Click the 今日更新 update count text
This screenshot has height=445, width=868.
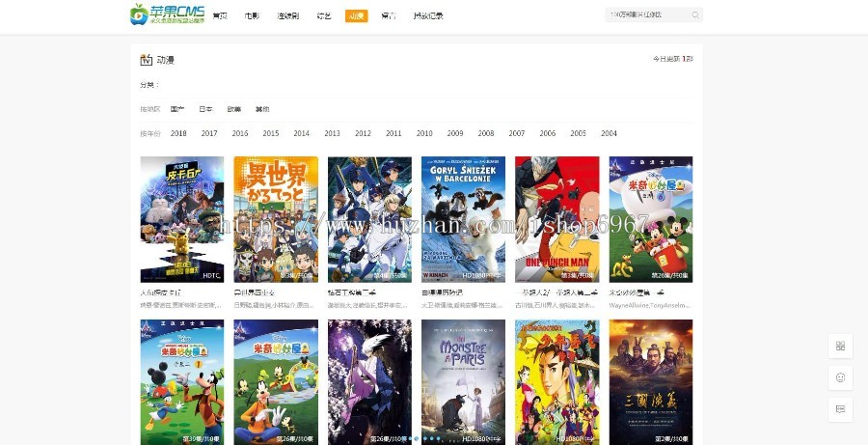672,59
